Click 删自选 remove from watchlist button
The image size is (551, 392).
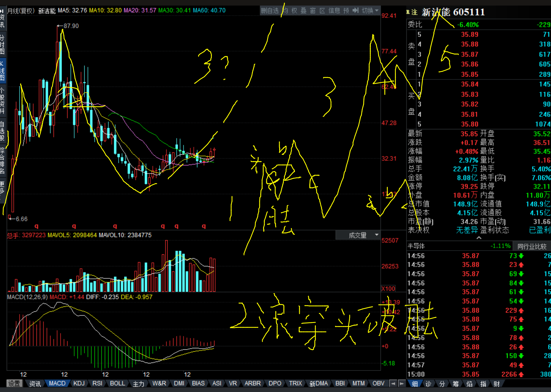pyautogui.click(x=269, y=11)
